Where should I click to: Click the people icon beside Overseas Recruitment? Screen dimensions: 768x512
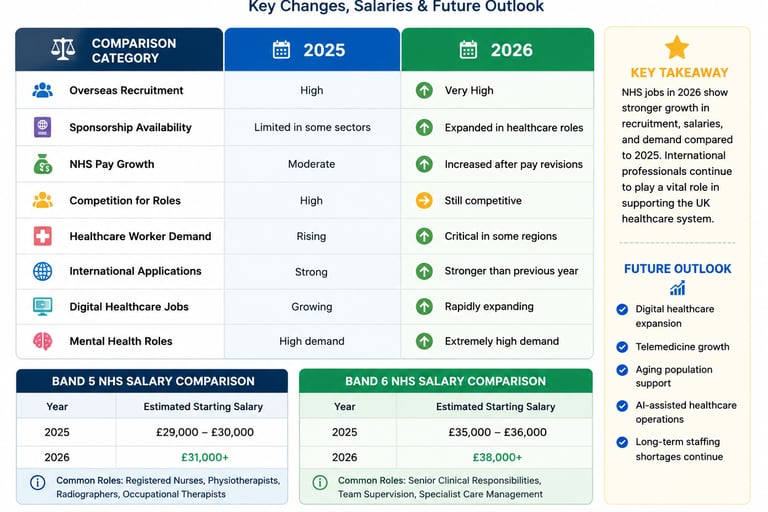(x=43, y=90)
